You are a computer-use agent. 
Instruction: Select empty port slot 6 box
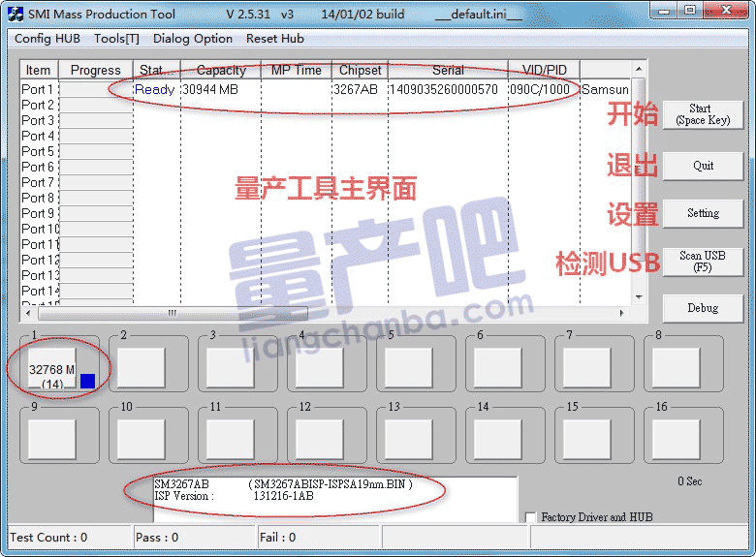[497, 367]
